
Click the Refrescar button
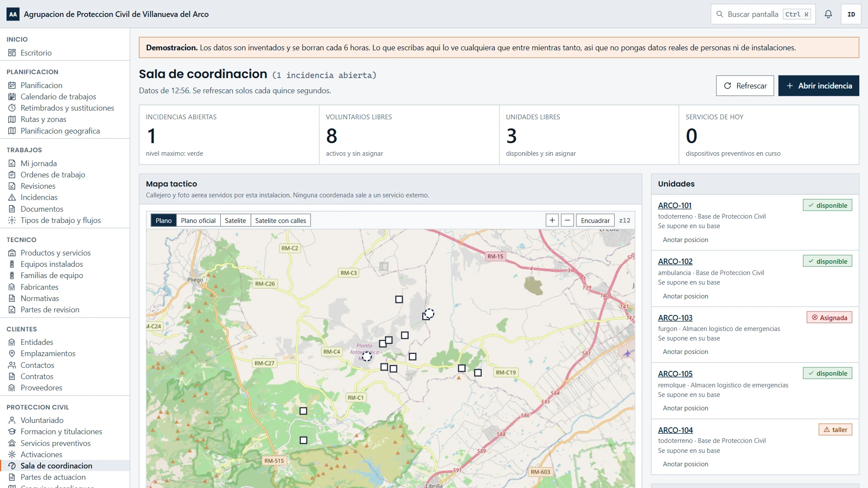tap(745, 86)
